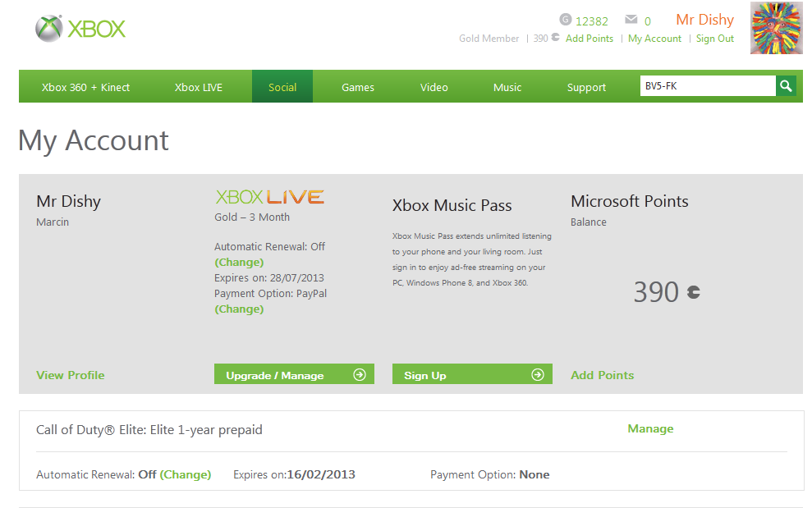Screen dimensions: 812x508
Task: Open the messages envelope icon
Action: coord(631,20)
